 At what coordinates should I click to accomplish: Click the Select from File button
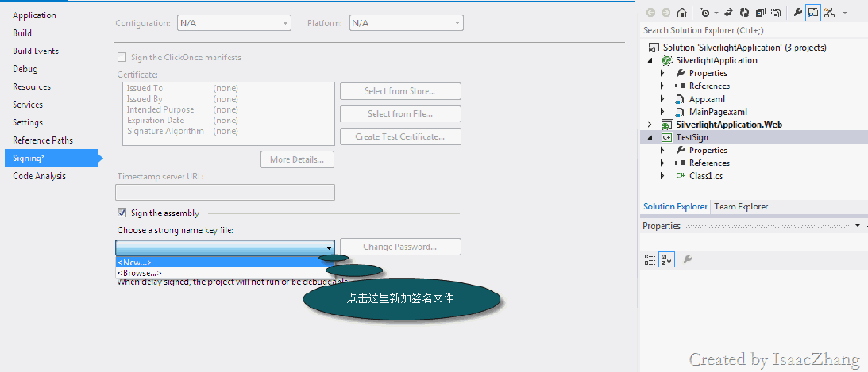[x=400, y=114]
